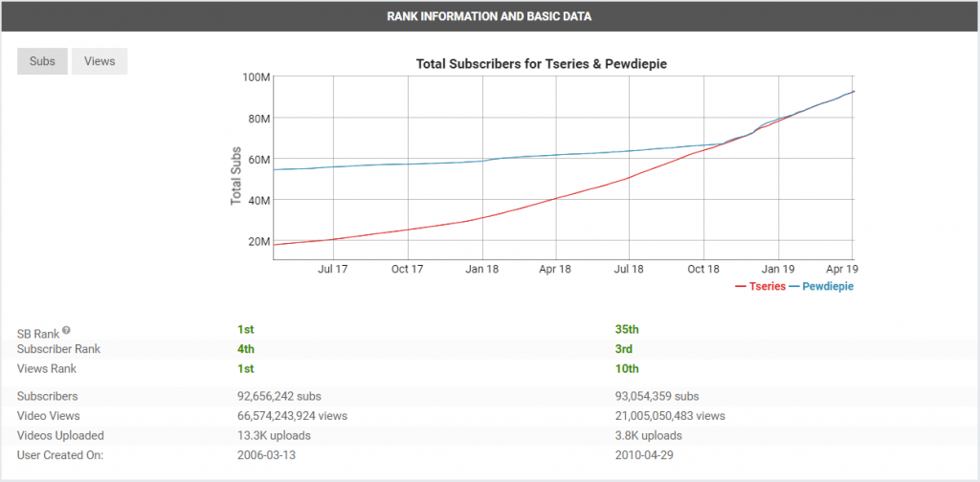Click the 2010-04-29 creation date
This screenshot has width=980, height=482.
[x=644, y=455]
